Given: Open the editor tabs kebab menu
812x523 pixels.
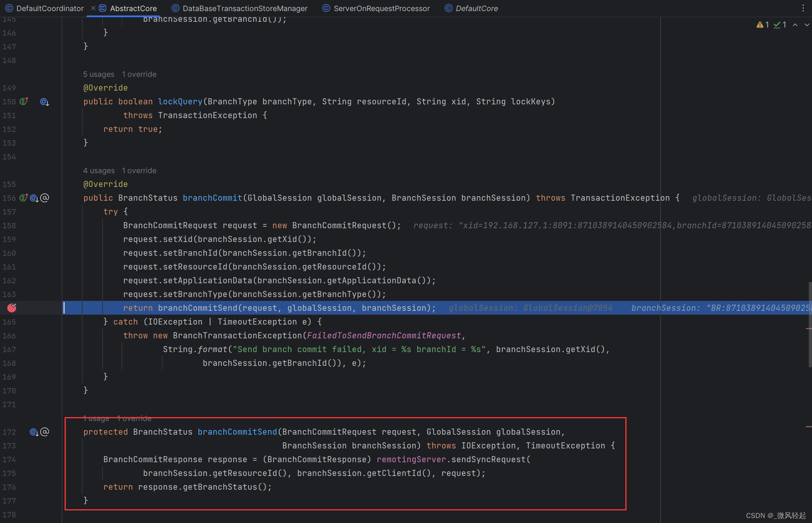Looking at the screenshot, I should tap(803, 8).
